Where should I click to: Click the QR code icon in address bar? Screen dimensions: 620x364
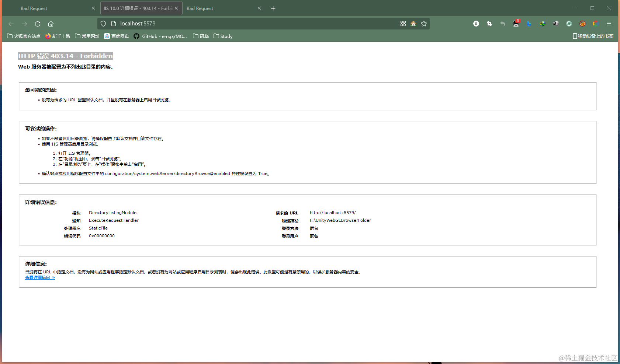point(403,24)
